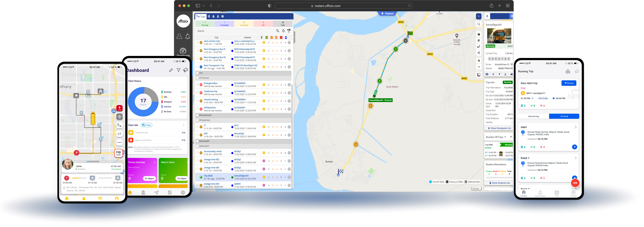Screen dimensions: 644x227
Task: Filter by Running trips count
Action: tap(205, 24)
